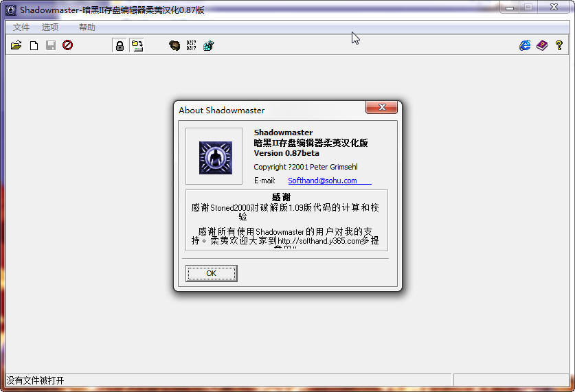Click the teal cube toolbar icon

[x=208, y=45]
